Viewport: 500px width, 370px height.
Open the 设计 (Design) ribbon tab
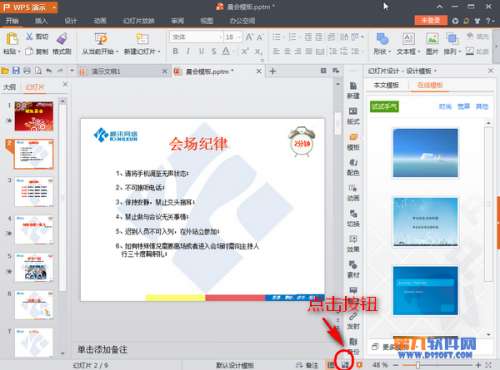pos(70,21)
